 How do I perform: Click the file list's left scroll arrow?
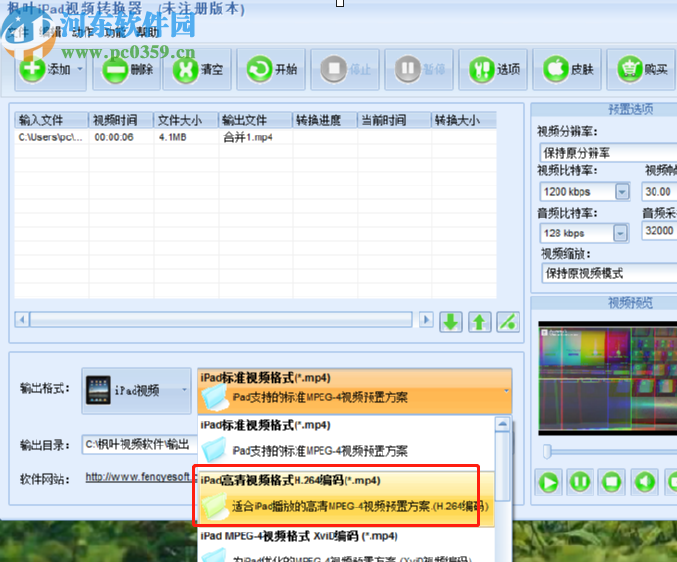(22, 320)
